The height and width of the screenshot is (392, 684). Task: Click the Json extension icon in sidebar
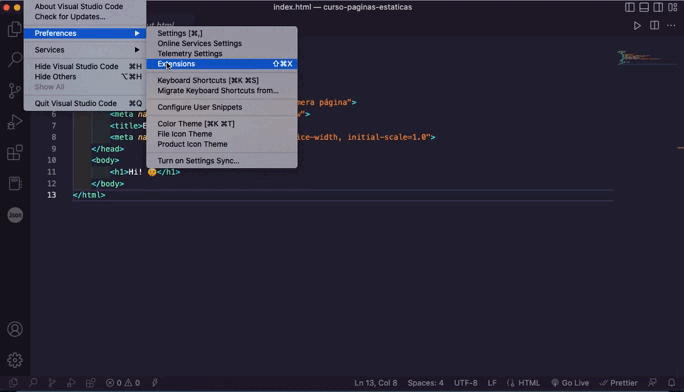click(15, 215)
